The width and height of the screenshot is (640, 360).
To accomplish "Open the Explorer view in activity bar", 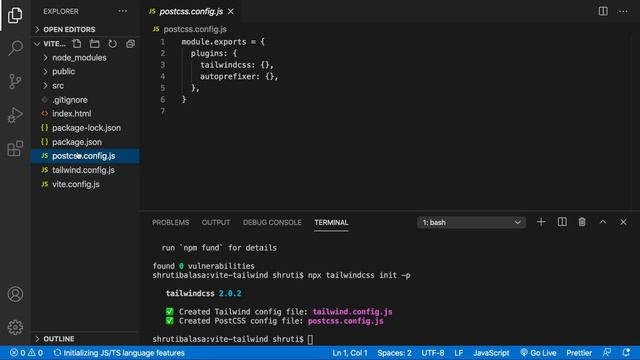I will 15,15.
